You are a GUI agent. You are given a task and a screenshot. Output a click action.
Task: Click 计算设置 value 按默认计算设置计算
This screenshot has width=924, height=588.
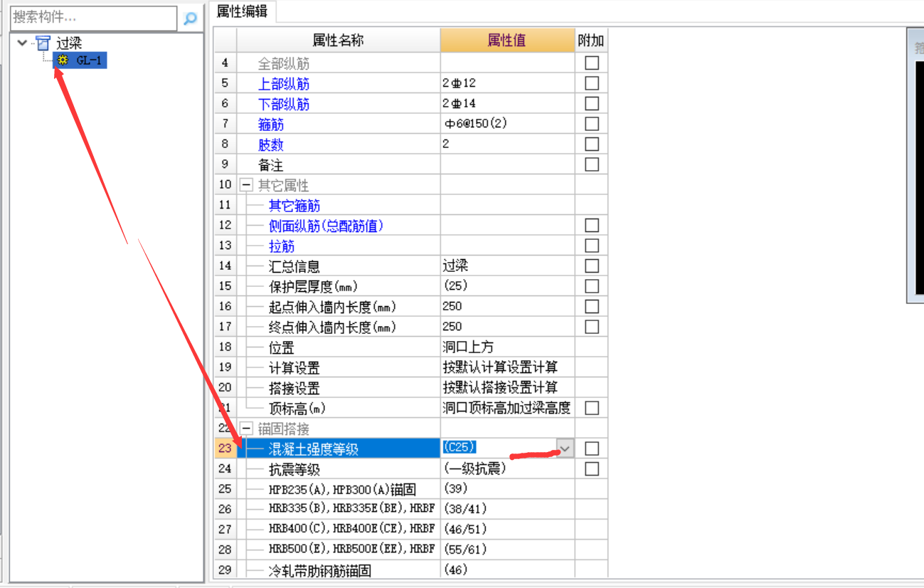point(508,367)
